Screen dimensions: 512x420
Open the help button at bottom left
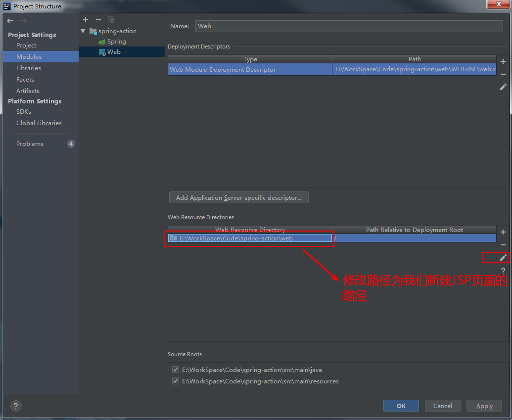tap(16, 406)
